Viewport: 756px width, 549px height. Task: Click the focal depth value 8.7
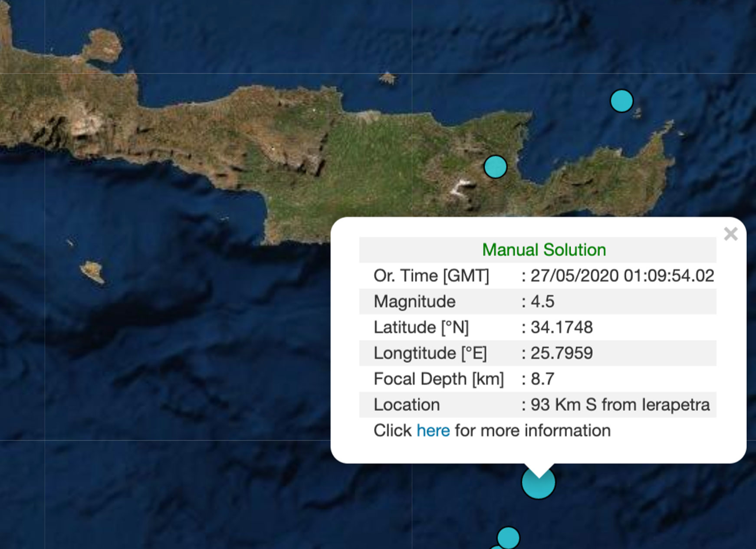point(542,379)
